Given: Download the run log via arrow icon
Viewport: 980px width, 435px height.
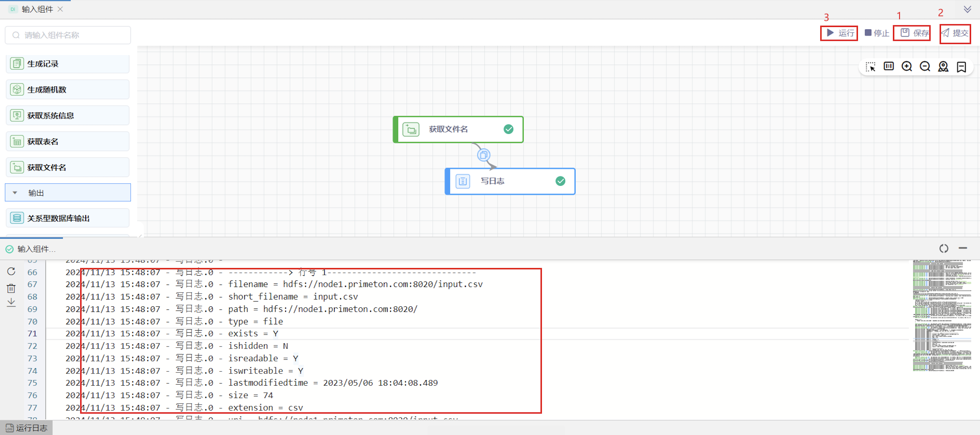Looking at the screenshot, I should tap(11, 303).
